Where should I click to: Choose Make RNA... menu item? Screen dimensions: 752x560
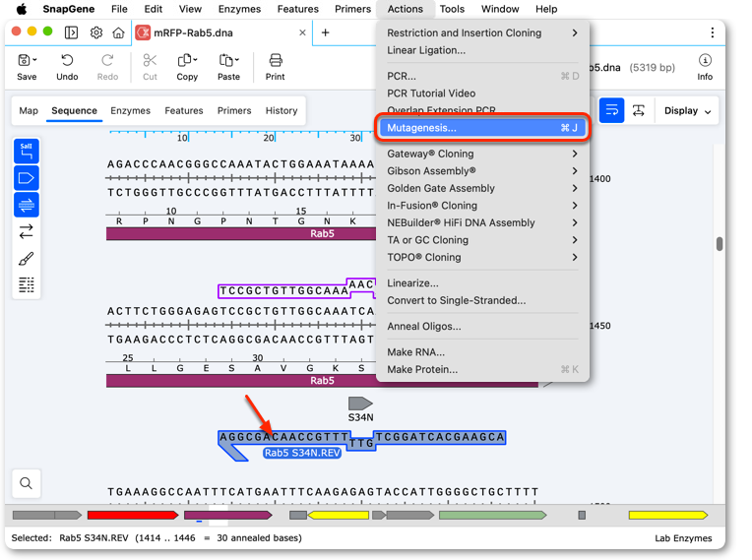click(x=482, y=352)
